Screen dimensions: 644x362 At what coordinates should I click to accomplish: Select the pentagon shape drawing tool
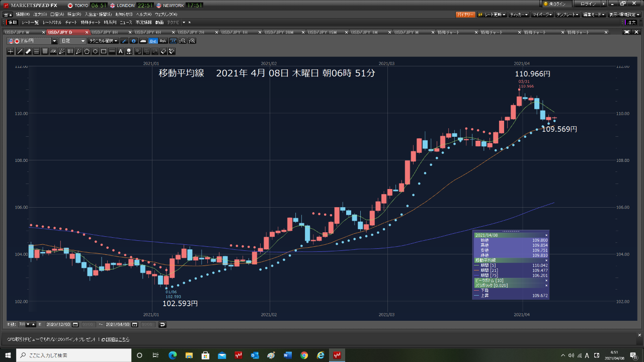click(x=87, y=51)
